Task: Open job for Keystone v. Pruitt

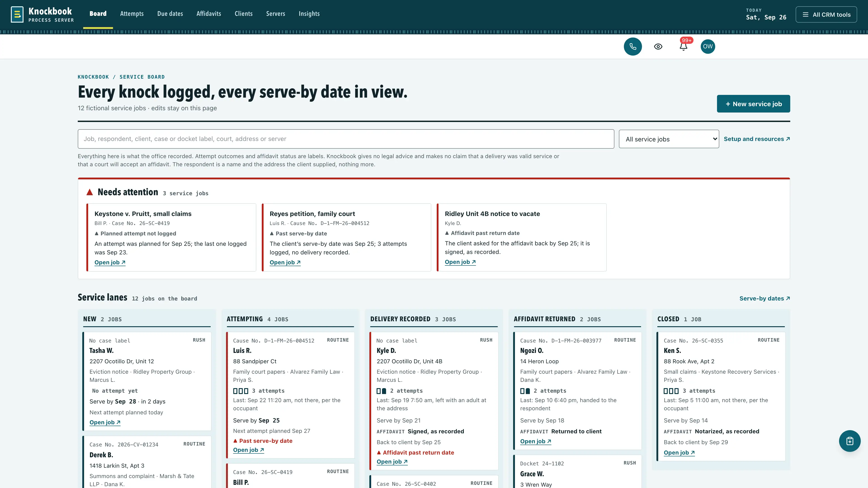Action: [x=110, y=262]
